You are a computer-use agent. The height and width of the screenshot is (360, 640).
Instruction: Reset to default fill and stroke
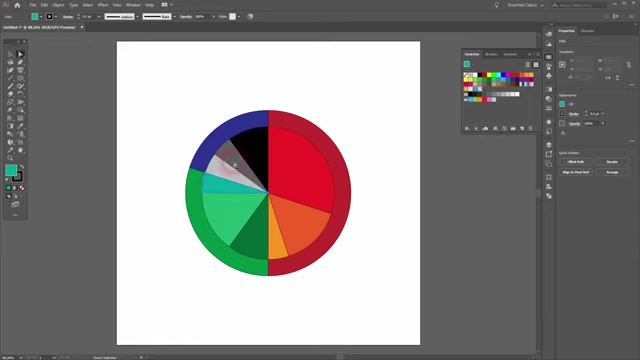point(7,179)
